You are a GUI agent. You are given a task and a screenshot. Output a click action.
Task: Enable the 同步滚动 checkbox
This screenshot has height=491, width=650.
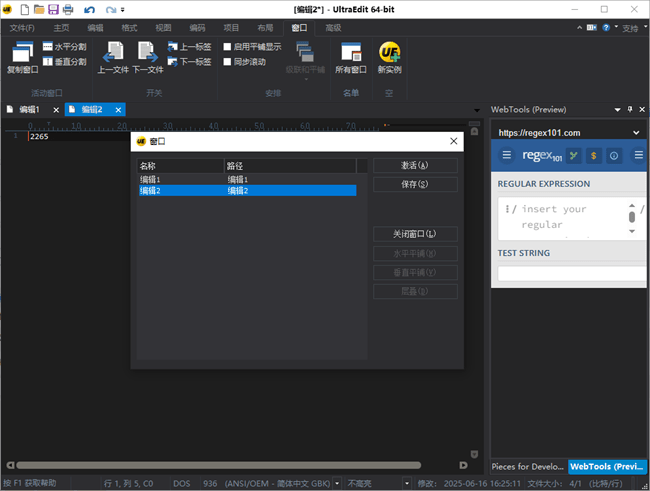[x=227, y=62]
